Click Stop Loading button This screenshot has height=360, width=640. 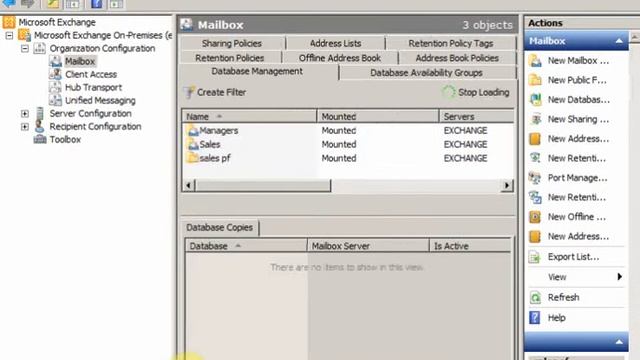[x=476, y=92]
